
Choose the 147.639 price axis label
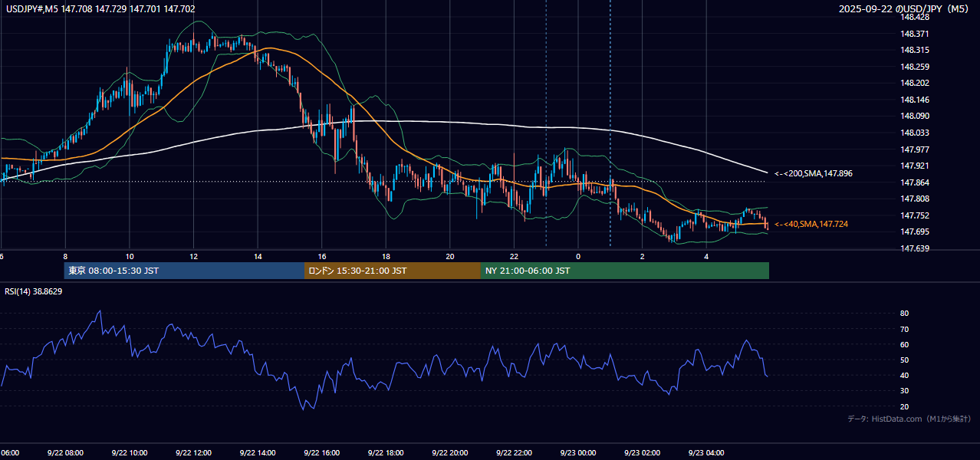pos(916,248)
